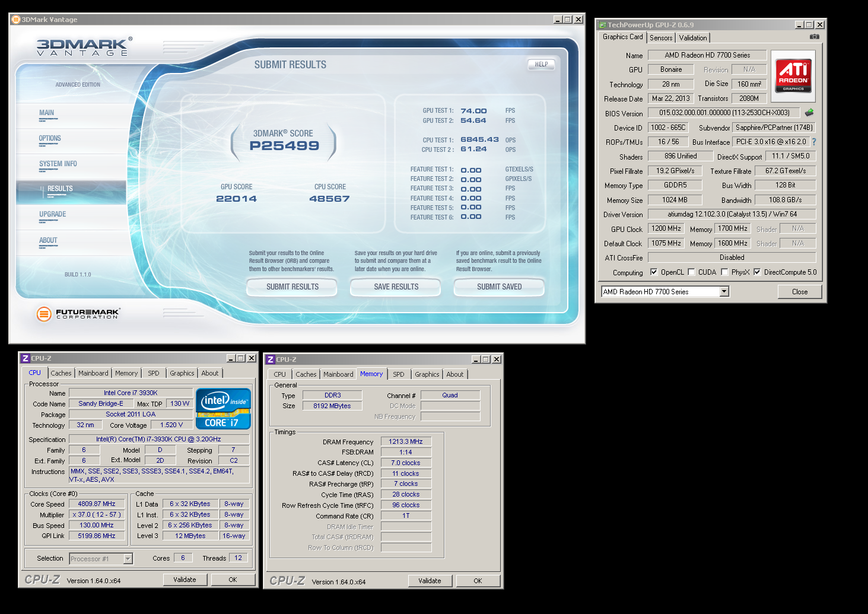Select the Graphics Card tab in GPU-Z
Viewport: 868px width, 614px height.
coord(622,37)
